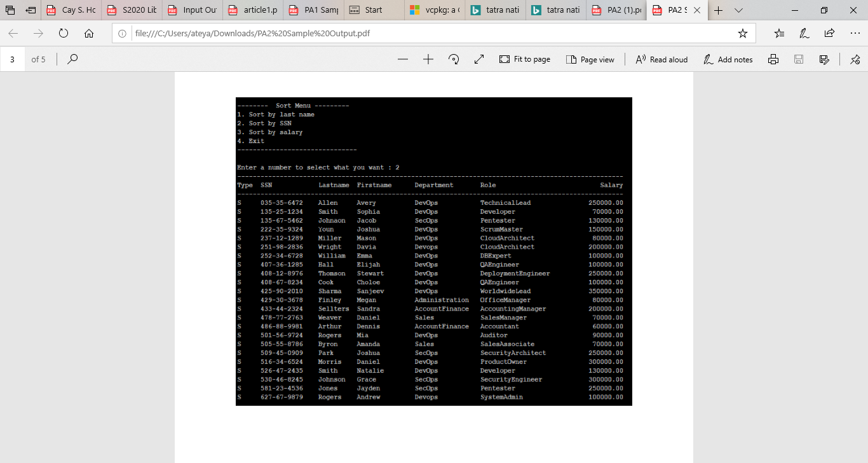Viewport: 868px width, 463px height.
Task: Print the PDF document
Action: (x=773, y=59)
